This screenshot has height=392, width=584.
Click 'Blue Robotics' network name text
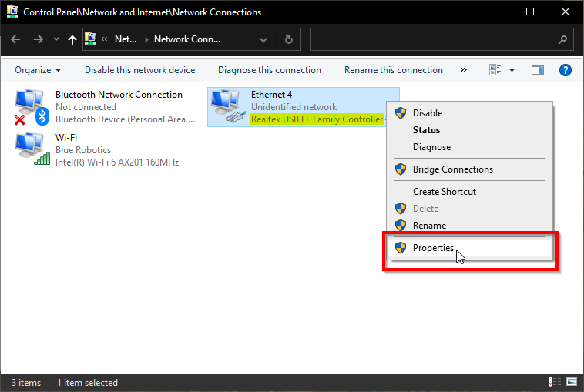tap(83, 150)
